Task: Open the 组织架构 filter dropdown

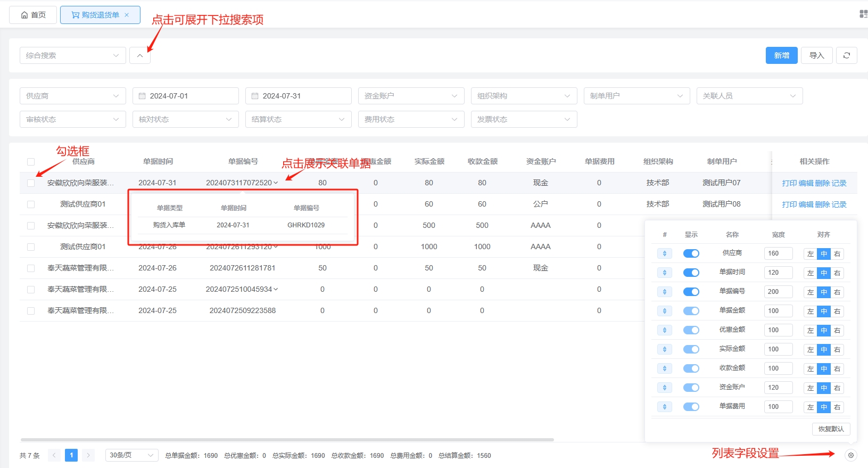Action: pyautogui.click(x=524, y=96)
